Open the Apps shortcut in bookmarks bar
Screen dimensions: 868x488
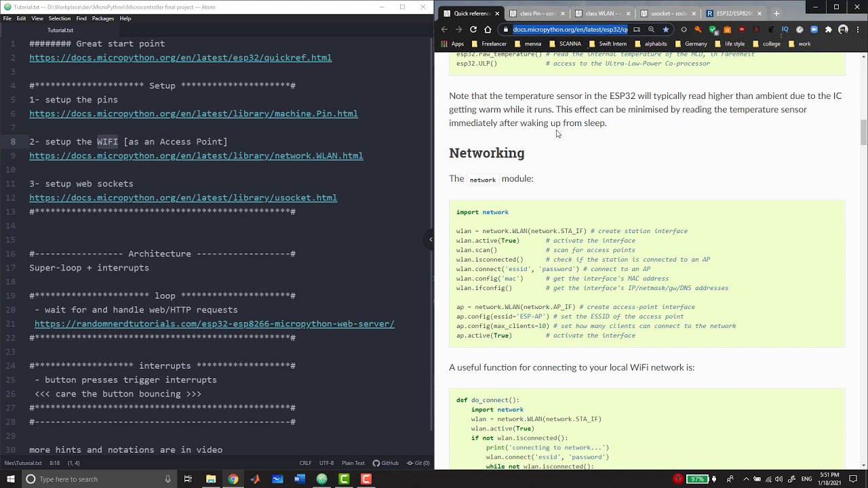452,43
